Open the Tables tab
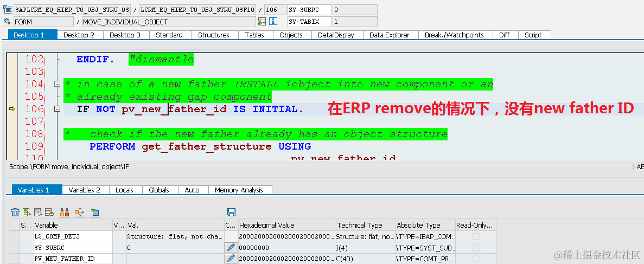The image size is (644, 264). pos(254,35)
